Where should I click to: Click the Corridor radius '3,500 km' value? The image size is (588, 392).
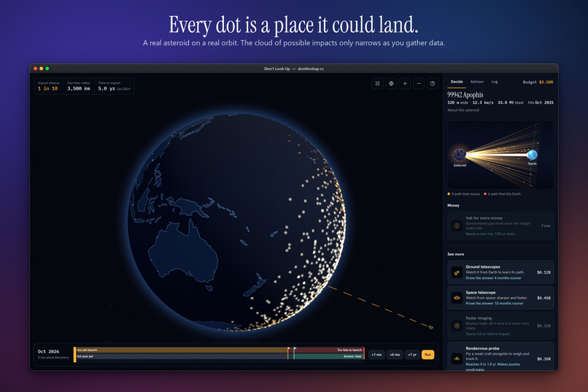tap(79, 88)
